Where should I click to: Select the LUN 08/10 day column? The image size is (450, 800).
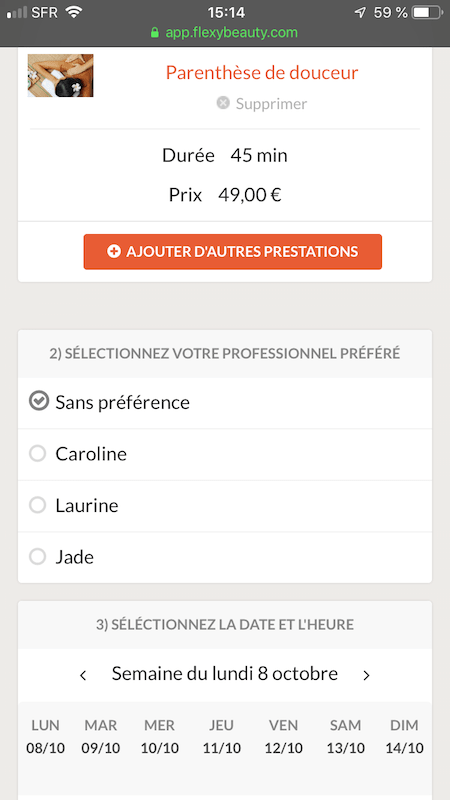pyautogui.click(x=45, y=737)
